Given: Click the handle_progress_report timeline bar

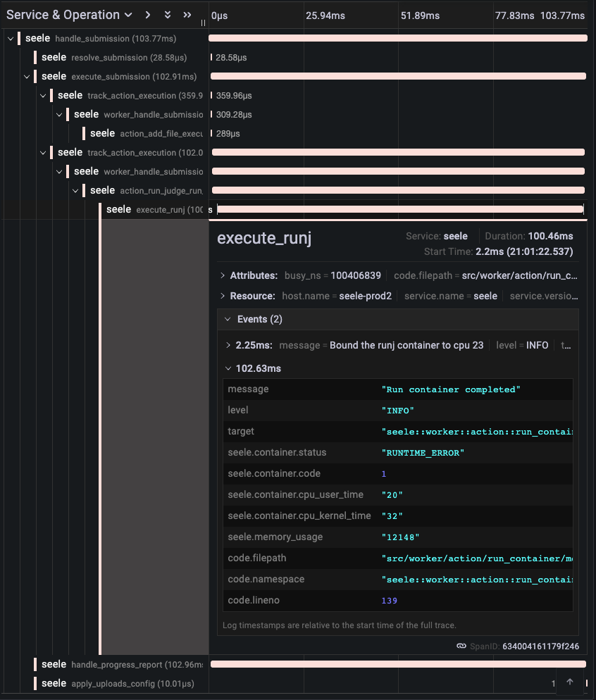Looking at the screenshot, I should [x=398, y=664].
